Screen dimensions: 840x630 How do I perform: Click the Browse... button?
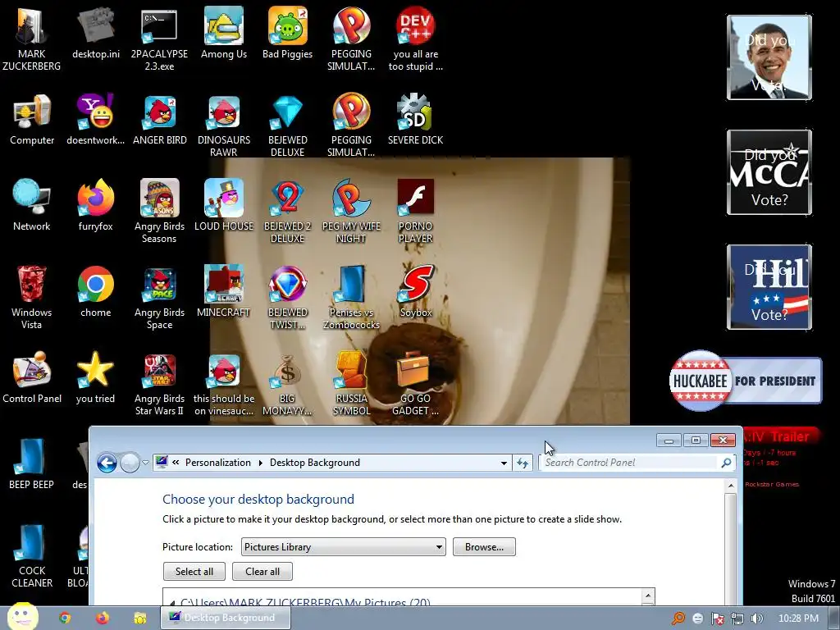[x=484, y=547]
